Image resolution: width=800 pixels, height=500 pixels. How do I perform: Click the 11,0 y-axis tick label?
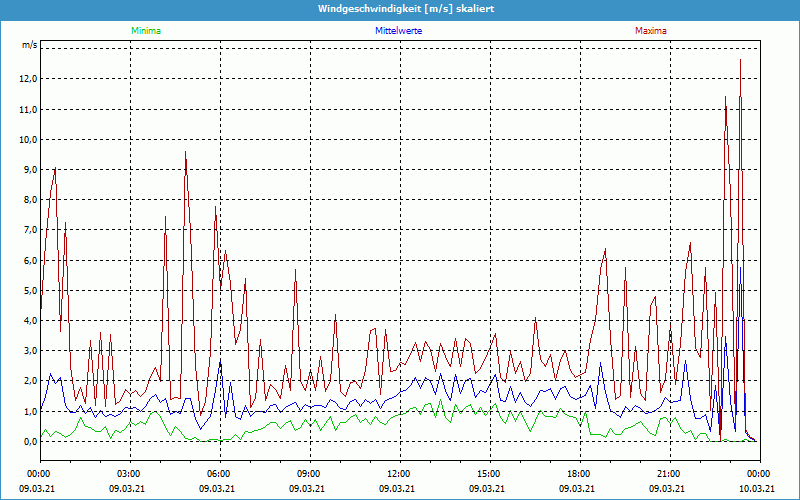tap(28, 109)
